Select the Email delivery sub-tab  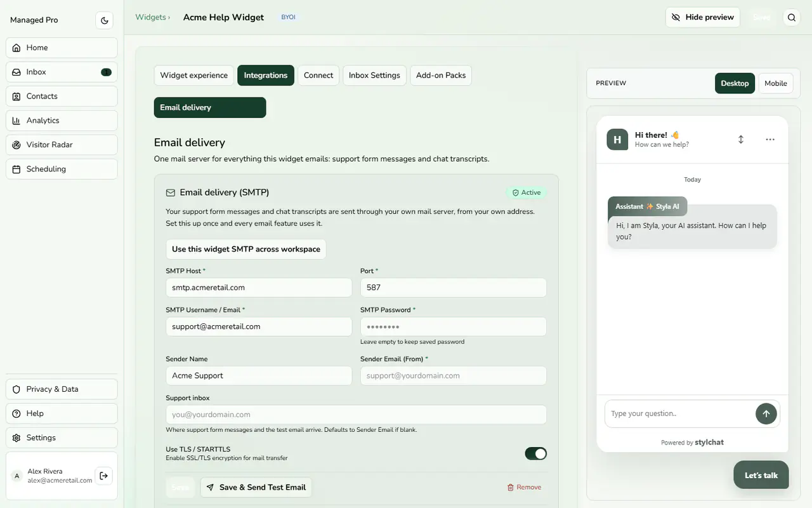(210, 107)
